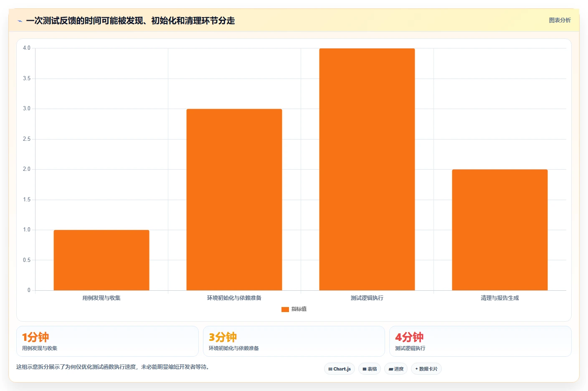Click the 用例发现与收集 bar in chart
The height and width of the screenshot is (391, 588).
point(101,260)
